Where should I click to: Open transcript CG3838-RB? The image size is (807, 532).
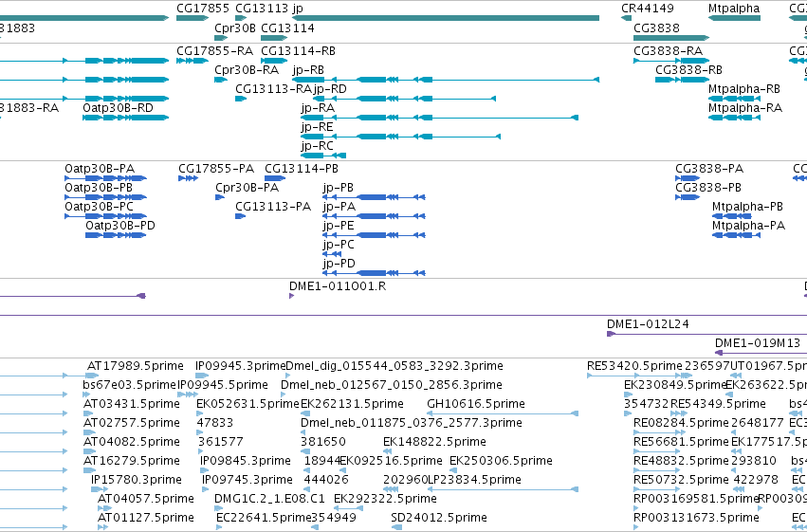coord(688,70)
